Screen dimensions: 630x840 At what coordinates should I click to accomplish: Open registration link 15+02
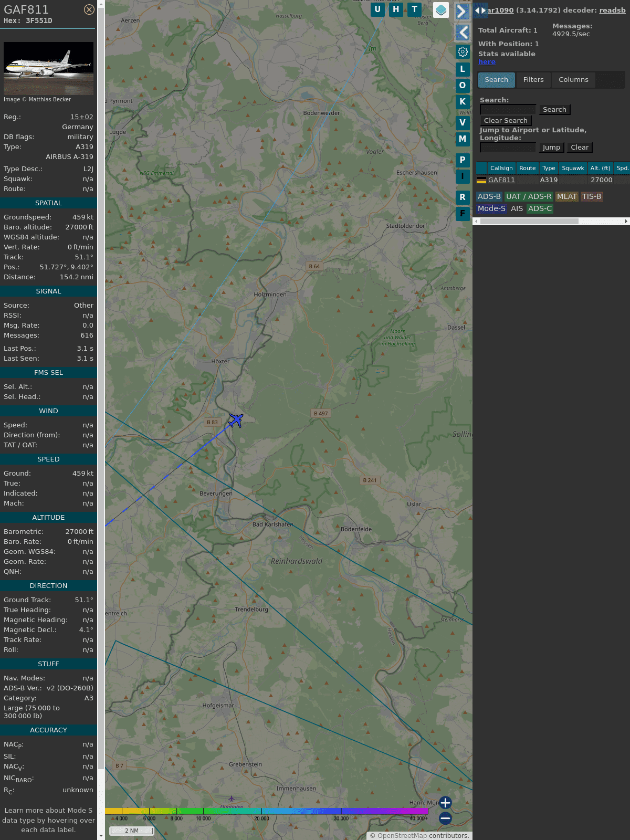[82, 117]
